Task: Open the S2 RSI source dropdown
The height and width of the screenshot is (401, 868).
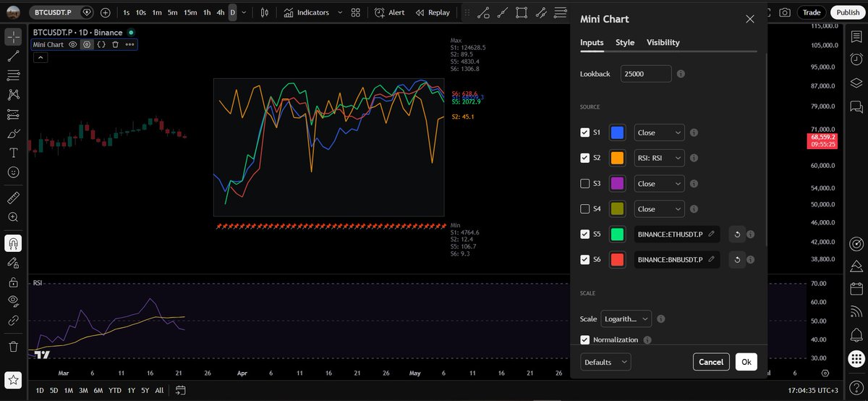Action: click(x=659, y=158)
